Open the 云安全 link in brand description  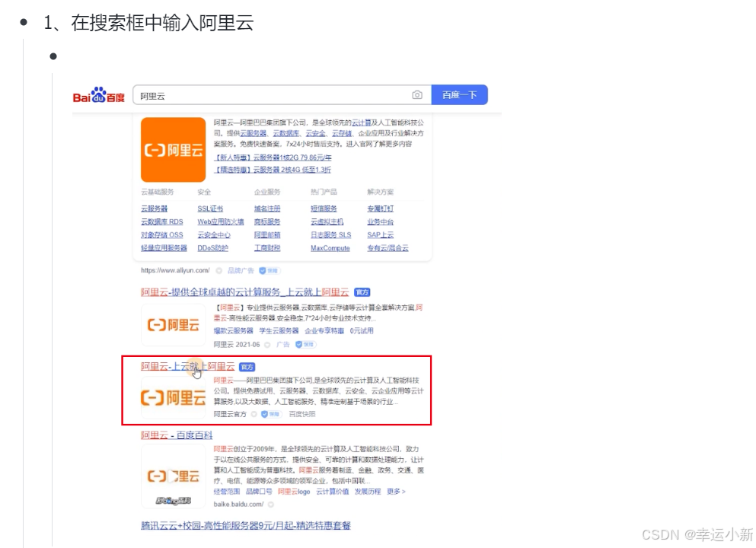coord(315,133)
